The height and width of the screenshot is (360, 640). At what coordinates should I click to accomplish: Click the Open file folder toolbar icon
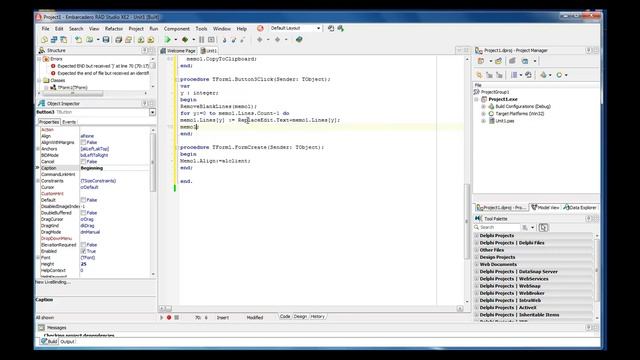coord(89,40)
